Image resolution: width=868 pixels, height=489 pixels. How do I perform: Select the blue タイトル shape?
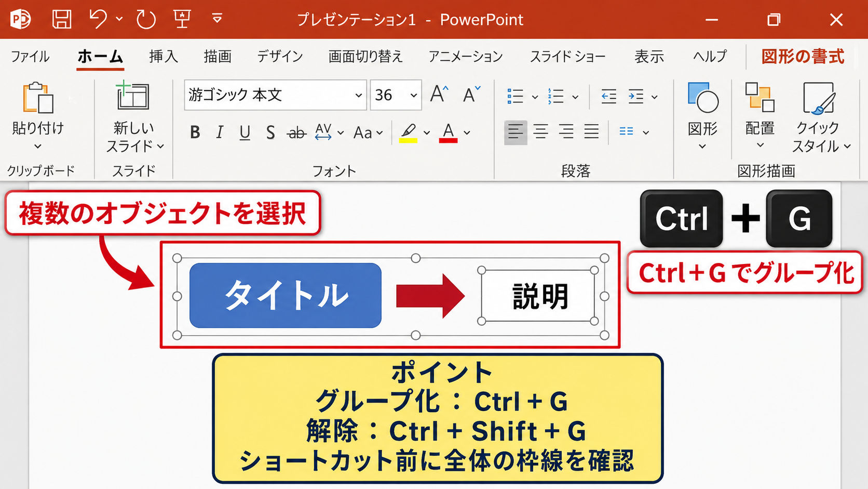point(286,296)
